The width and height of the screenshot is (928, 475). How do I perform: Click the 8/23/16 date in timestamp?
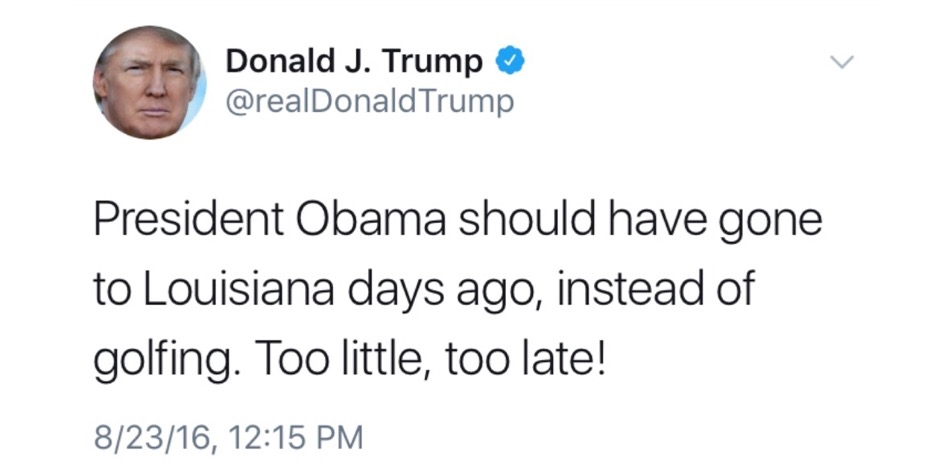[151, 439]
